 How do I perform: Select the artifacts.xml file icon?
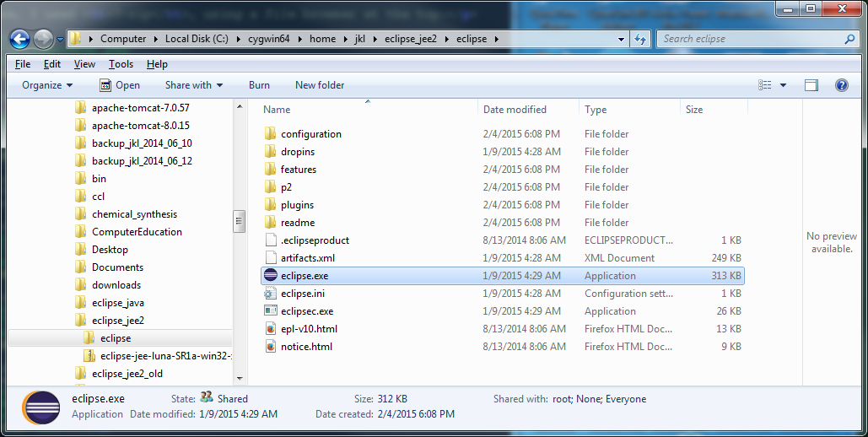(271, 258)
